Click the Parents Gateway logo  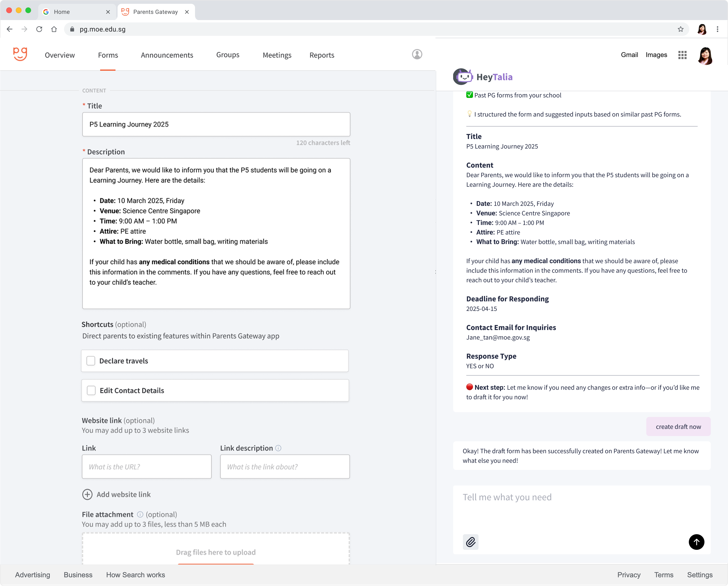(x=20, y=54)
